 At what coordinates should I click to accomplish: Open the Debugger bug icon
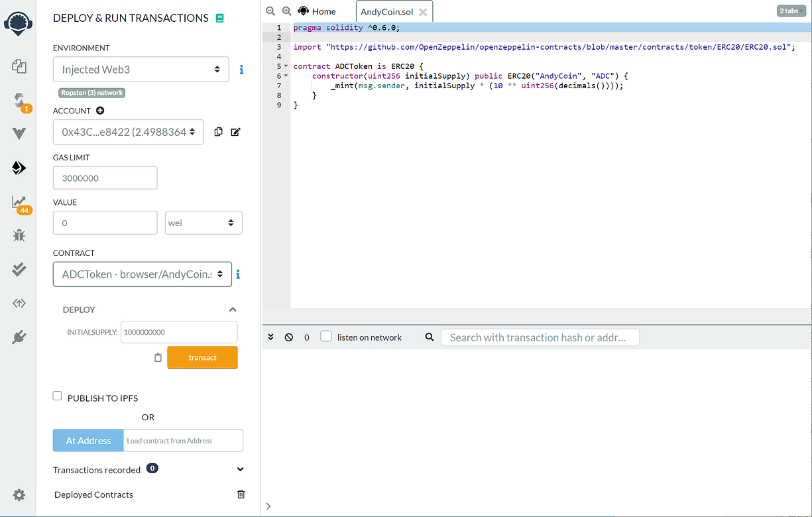pos(19,235)
